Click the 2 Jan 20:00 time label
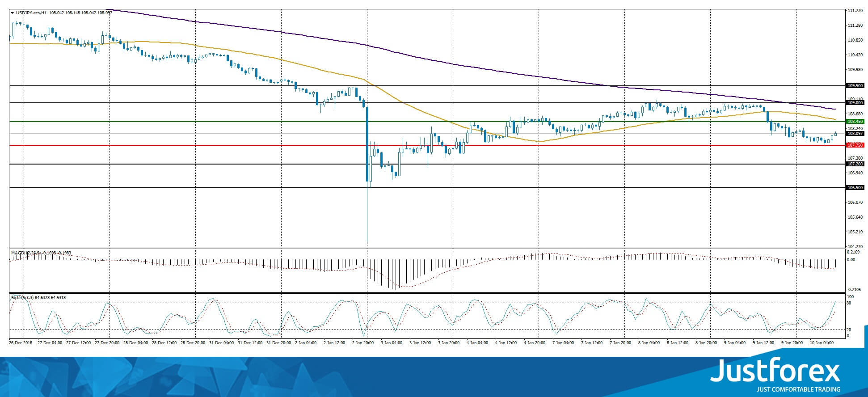The height and width of the screenshot is (397, 868). (x=362, y=343)
